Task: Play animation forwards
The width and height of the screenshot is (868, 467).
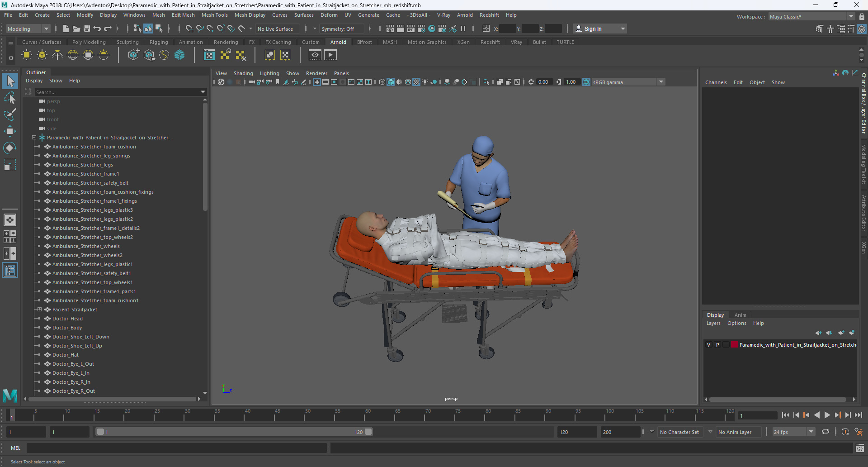Action: pos(827,415)
